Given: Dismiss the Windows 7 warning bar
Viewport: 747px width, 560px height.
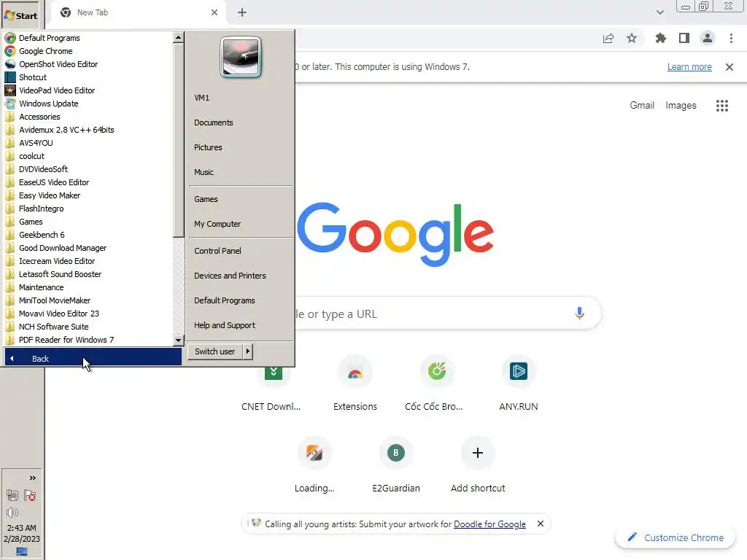Looking at the screenshot, I should [729, 67].
